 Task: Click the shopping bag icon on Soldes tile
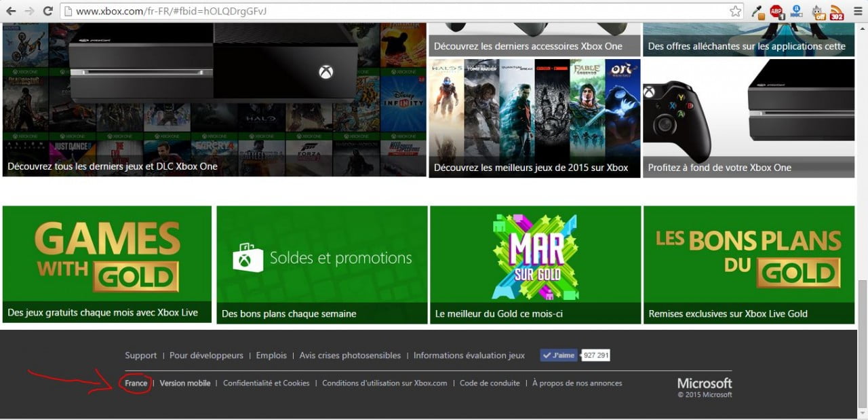(x=248, y=258)
